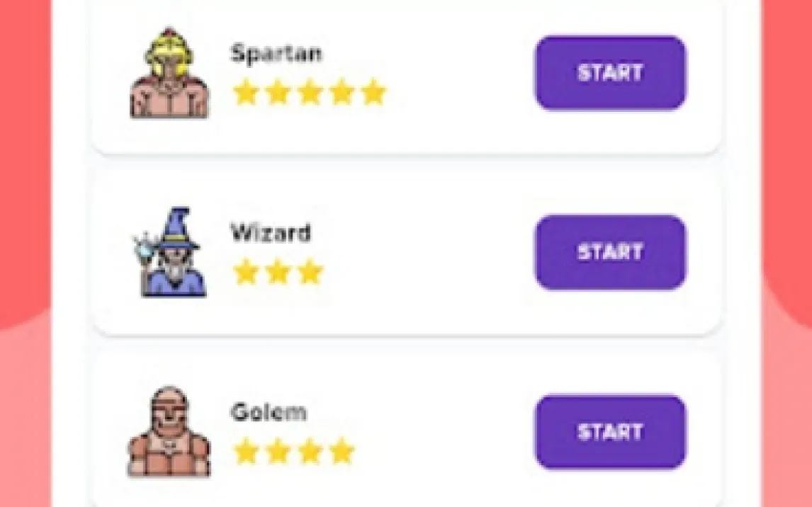The width and height of the screenshot is (812, 507).
Task: Click the first star in Golem's rating
Action: (x=246, y=451)
